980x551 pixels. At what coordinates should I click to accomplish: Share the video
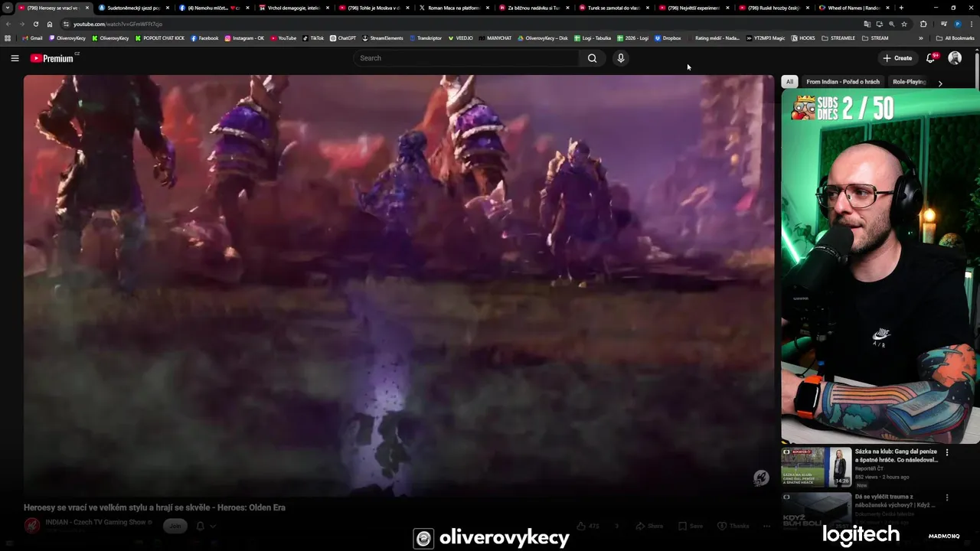coord(650,526)
